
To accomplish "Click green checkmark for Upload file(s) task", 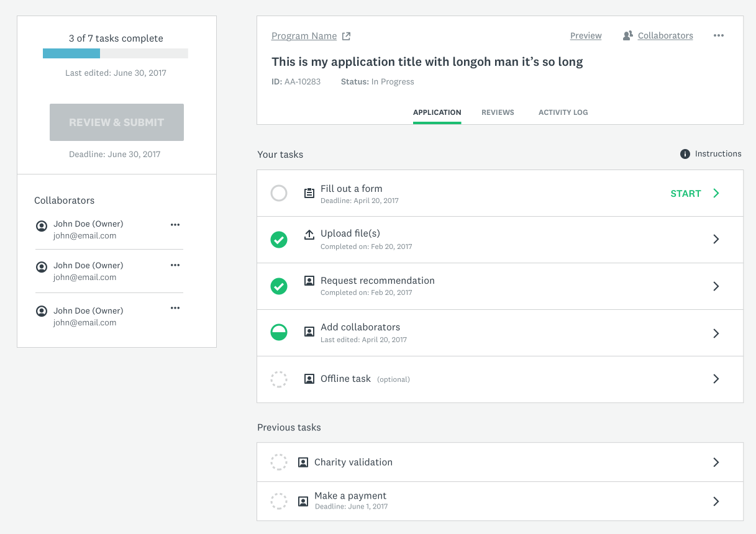I will tap(279, 239).
